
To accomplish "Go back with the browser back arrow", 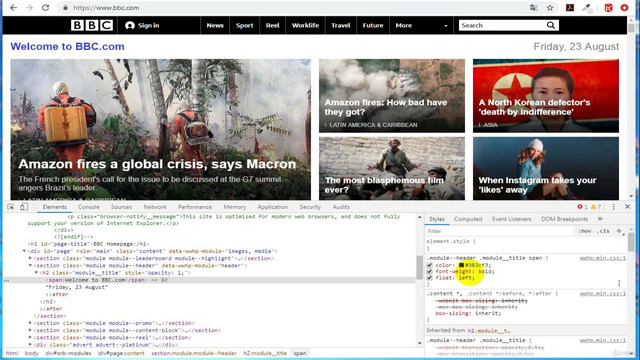I will 13,8.
